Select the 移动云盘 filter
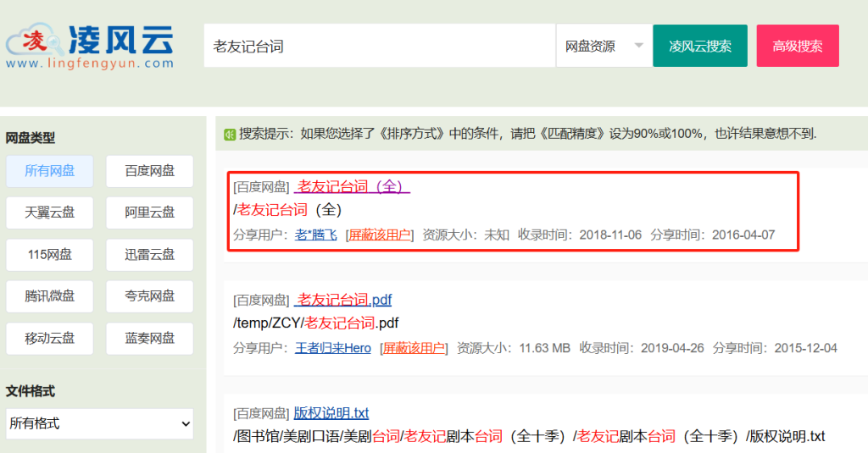868x453 pixels. pyautogui.click(x=49, y=338)
